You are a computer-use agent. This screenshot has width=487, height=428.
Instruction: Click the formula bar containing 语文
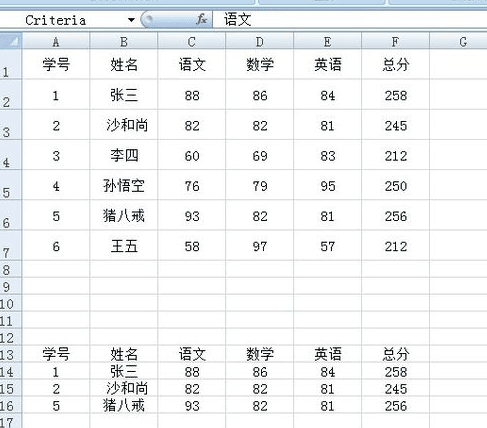coord(350,20)
